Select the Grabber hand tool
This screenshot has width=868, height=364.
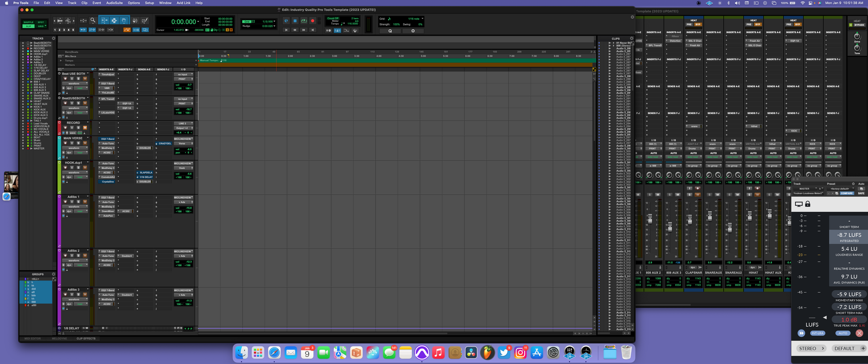point(124,21)
